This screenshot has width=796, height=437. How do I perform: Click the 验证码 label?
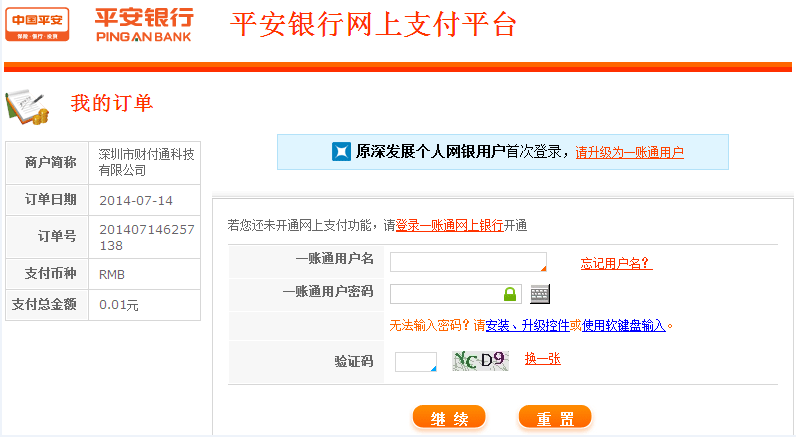[354, 361]
